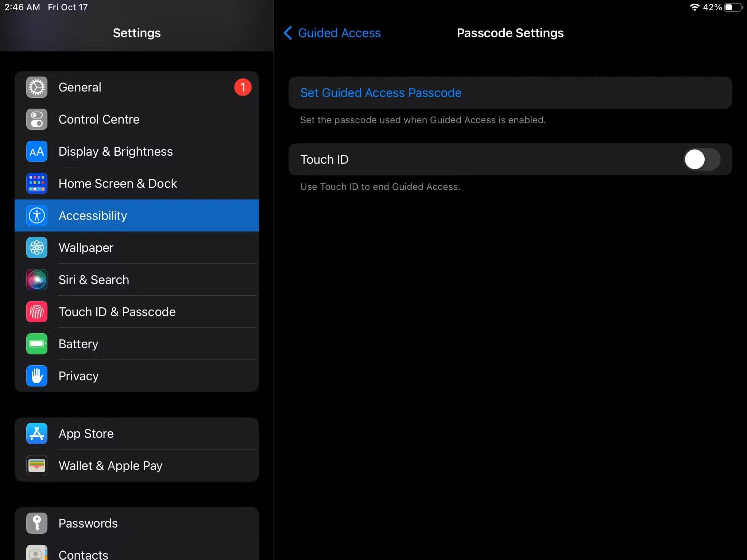Click the Siri & Search icon
The height and width of the screenshot is (560, 747).
click(36, 280)
